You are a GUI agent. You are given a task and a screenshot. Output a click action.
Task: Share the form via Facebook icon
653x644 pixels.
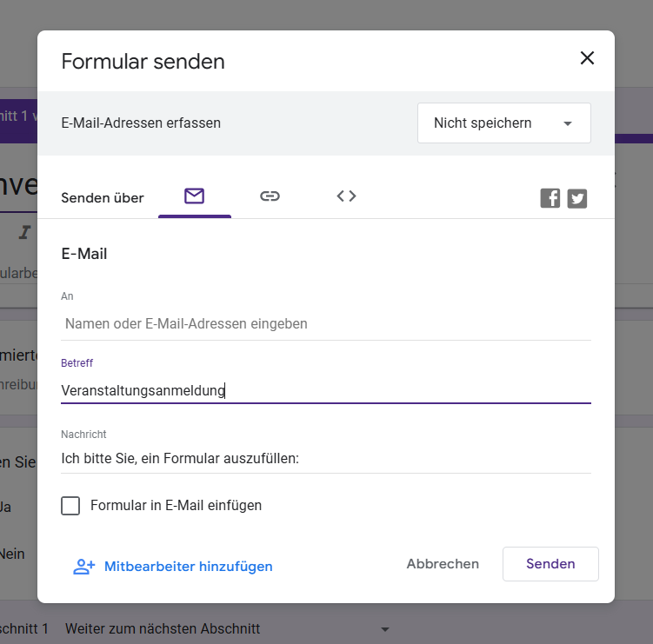550,198
